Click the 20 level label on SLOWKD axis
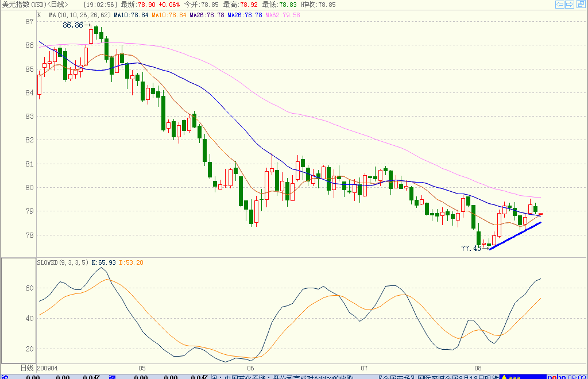This screenshot has width=588, height=379. [30, 349]
